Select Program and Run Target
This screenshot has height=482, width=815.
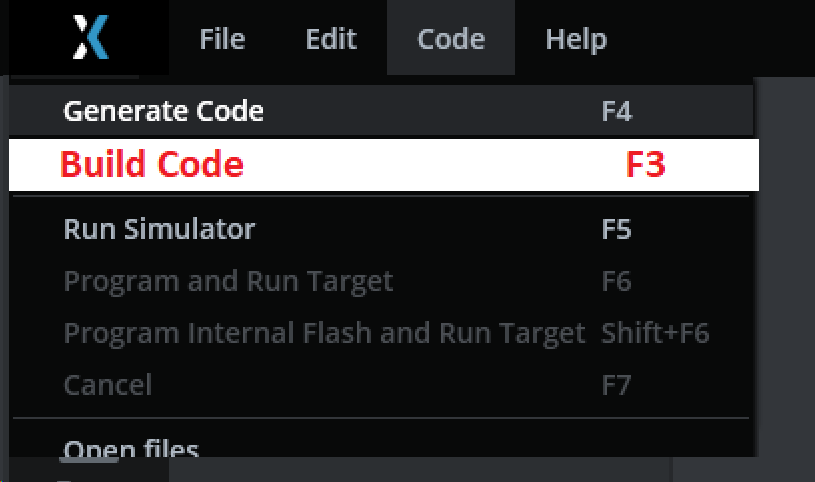tap(229, 281)
